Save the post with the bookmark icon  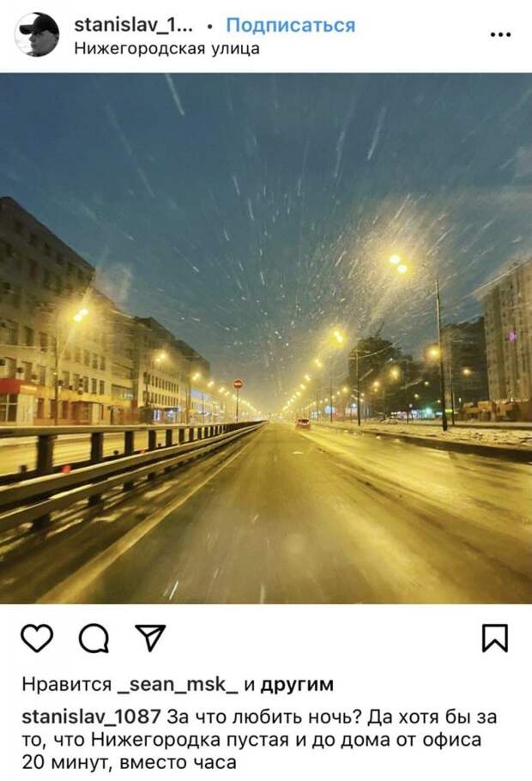coord(495,638)
